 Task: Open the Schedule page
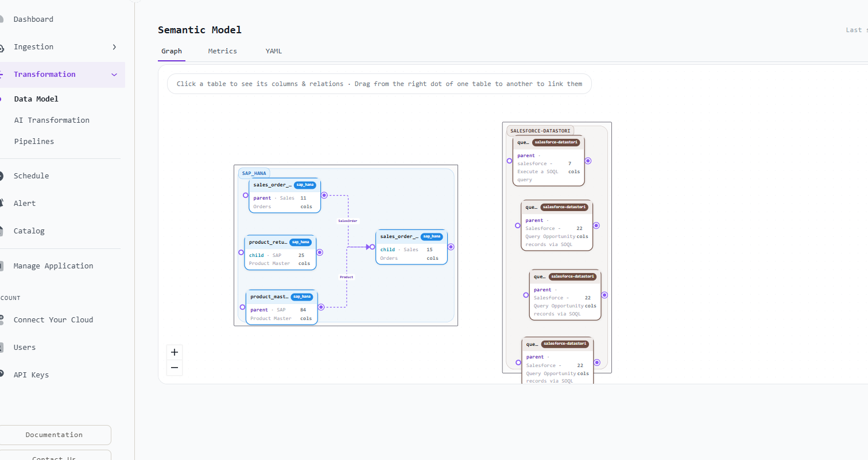tap(31, 176)
